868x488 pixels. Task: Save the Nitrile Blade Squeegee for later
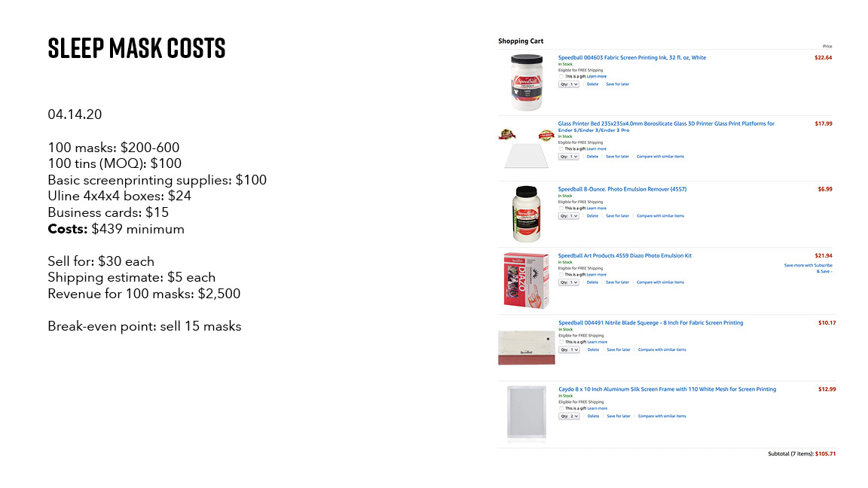pyautogui.click(x=619, y=349)
